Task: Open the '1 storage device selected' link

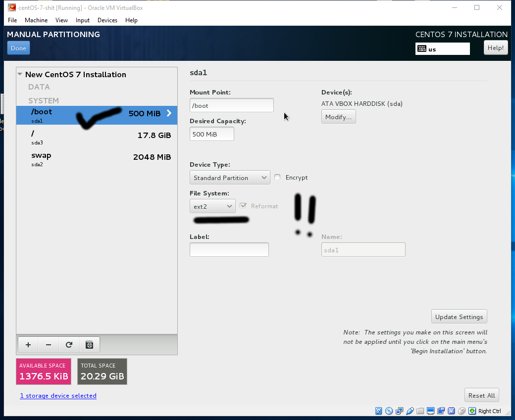Action: click(x=58, y=395)
